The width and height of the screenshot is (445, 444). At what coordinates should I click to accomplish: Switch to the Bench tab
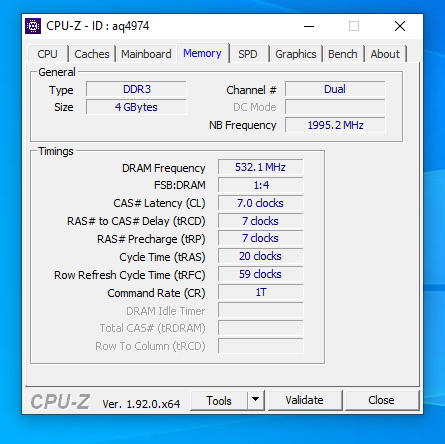[343, 54]
